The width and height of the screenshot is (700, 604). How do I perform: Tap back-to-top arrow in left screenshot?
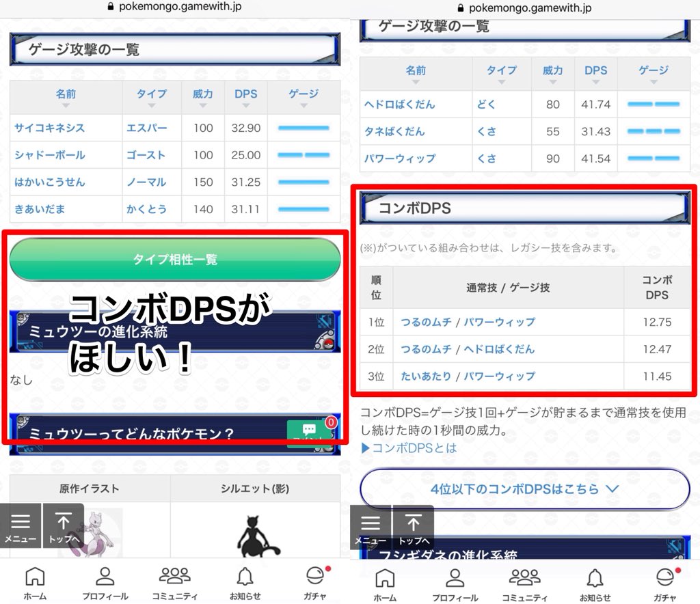[63, 525]
